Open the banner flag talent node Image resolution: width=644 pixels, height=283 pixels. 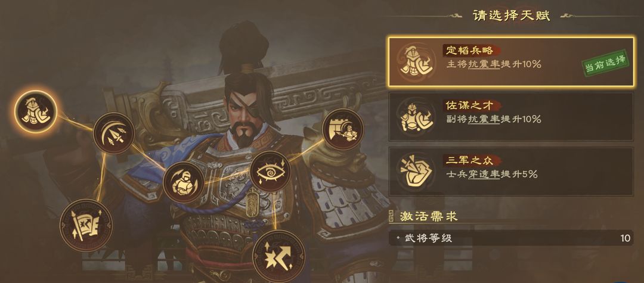coord(86,225)
